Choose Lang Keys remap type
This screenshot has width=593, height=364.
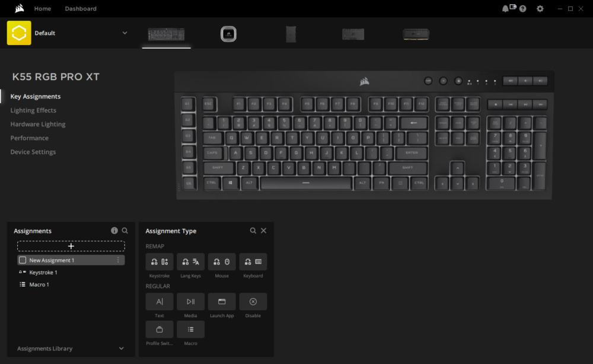(190, 261)
